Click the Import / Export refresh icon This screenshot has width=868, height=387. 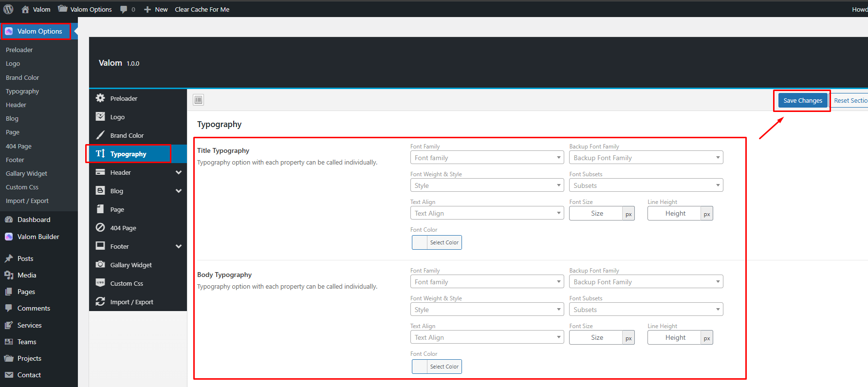(100, 302)
